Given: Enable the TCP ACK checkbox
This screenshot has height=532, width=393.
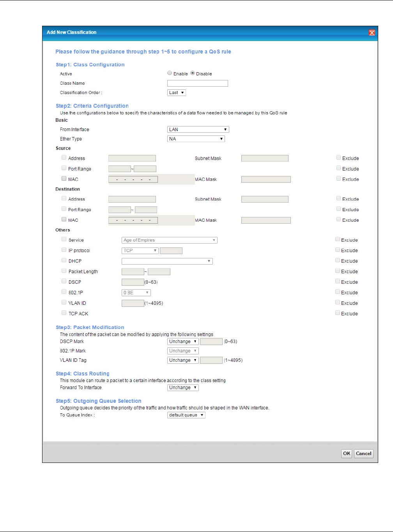Looking at the screenshot, I should (x=64, y=313).
